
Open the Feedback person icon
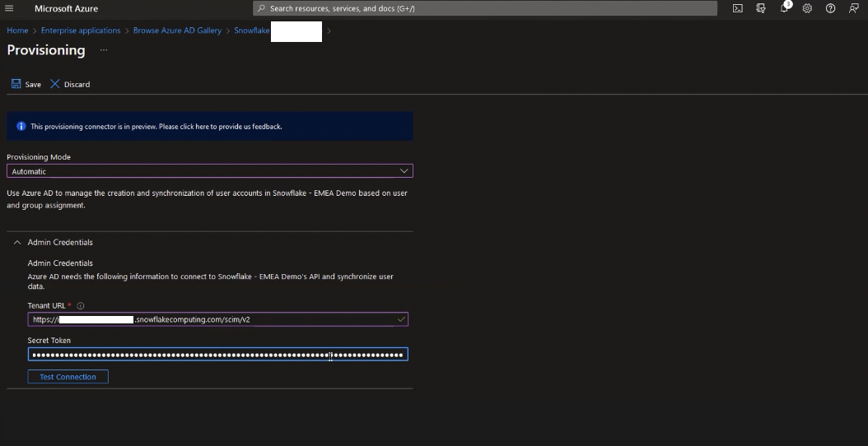854,8
